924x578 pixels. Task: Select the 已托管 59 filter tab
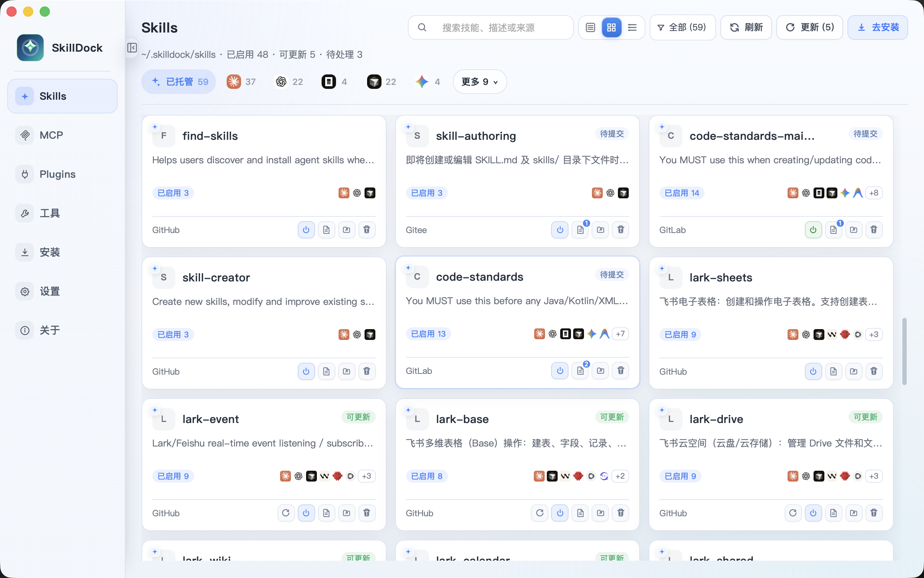pyautogui.click(x=179, y=81)
